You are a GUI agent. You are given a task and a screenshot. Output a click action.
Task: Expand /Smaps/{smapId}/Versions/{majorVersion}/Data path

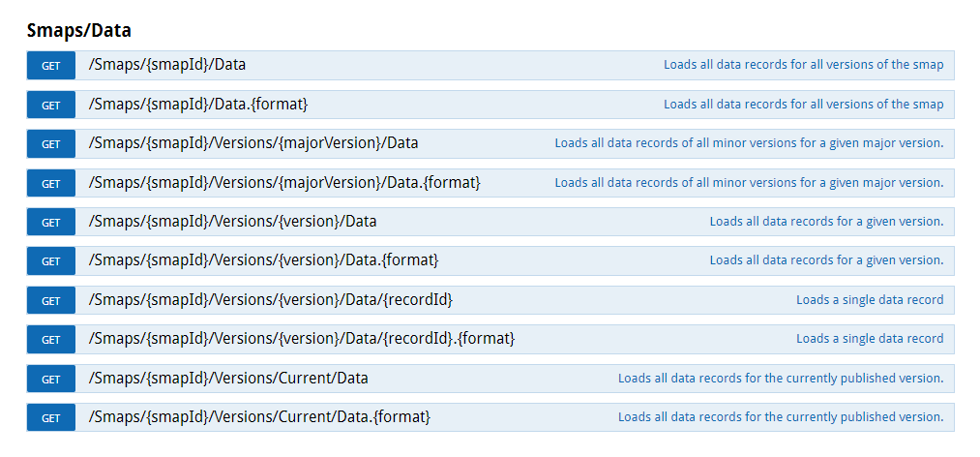coord(253,143)
